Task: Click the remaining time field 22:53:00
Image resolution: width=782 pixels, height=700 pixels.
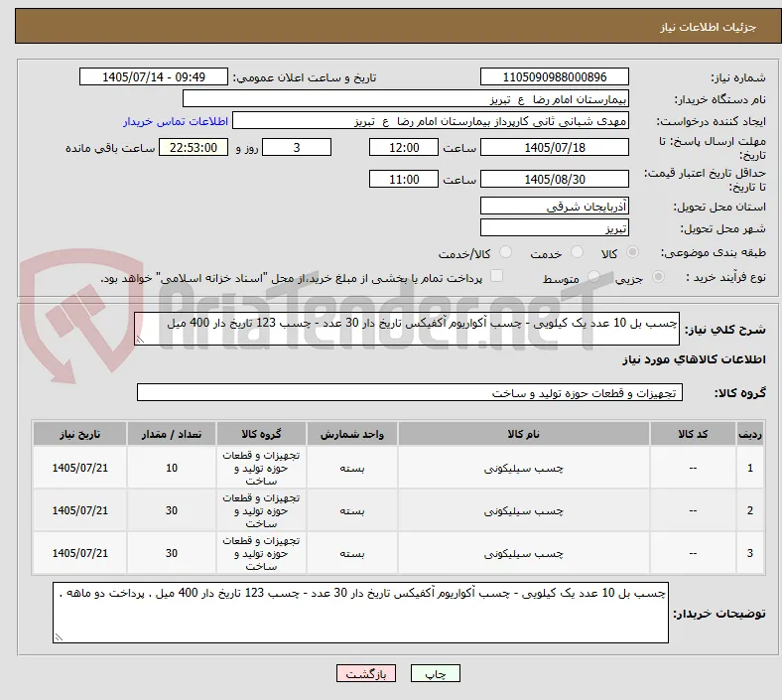Action: [194, 147]
